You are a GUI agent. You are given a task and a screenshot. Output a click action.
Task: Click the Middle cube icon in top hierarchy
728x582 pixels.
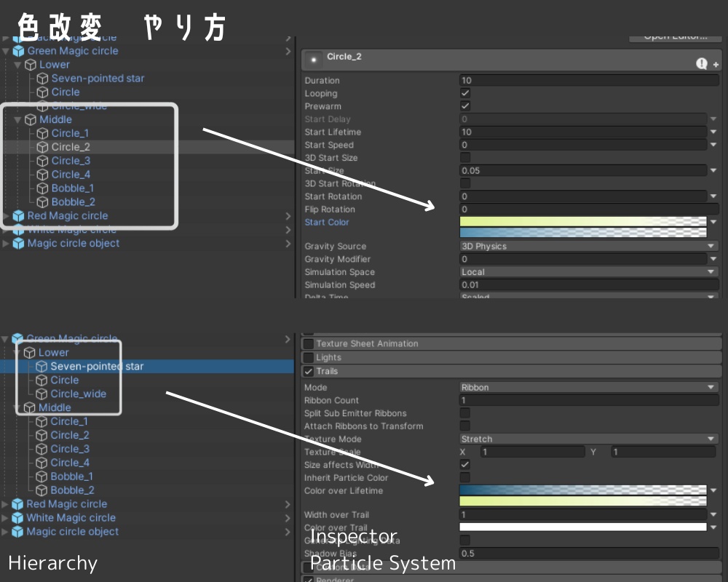(30, 120)
